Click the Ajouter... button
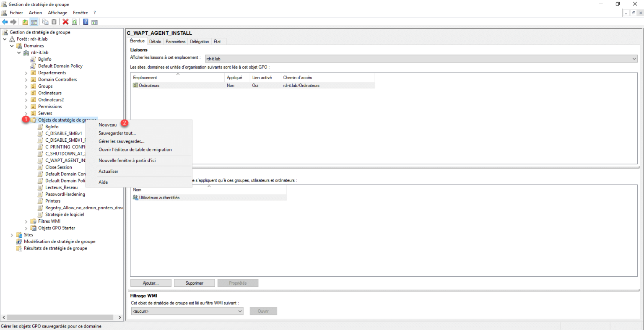 click(x=151, y=283)
